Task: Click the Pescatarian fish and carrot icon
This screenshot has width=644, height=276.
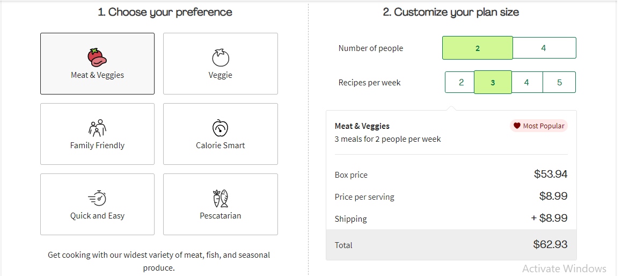Action: 221,198
